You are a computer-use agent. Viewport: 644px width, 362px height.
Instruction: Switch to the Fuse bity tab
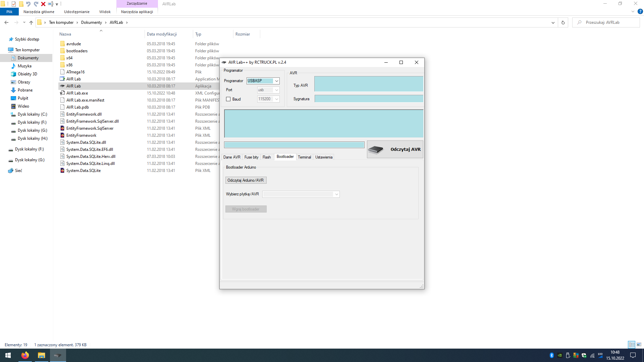click(x=251, y=157)
